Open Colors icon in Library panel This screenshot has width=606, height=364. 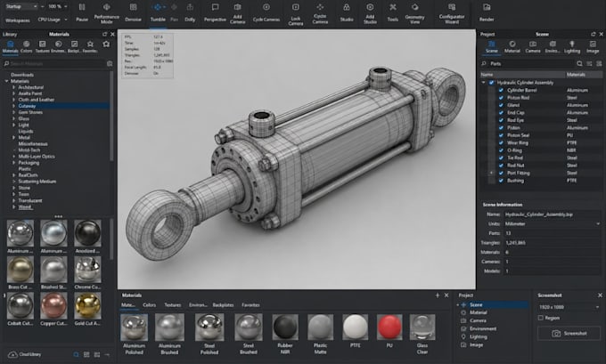pos(26,44)
